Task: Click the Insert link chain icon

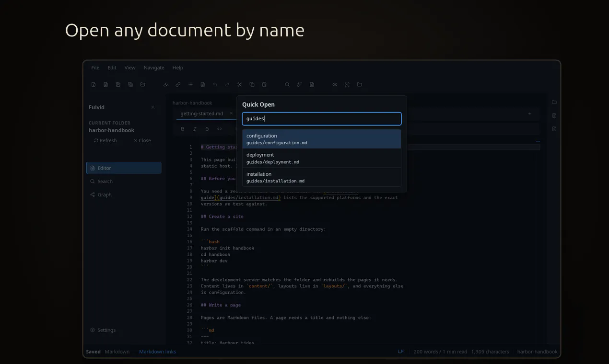Action: pos(178,85)
